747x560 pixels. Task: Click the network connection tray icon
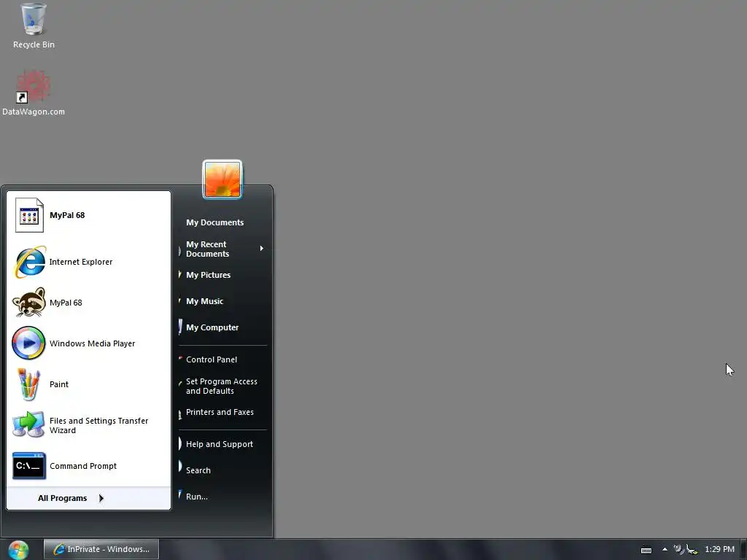(692, 550)
